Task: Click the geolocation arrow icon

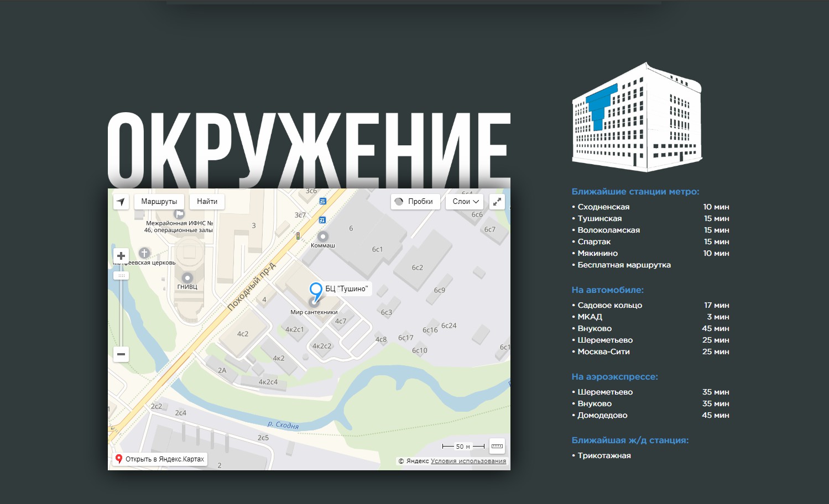Action: pyautogui.click(x=121, y=201)
